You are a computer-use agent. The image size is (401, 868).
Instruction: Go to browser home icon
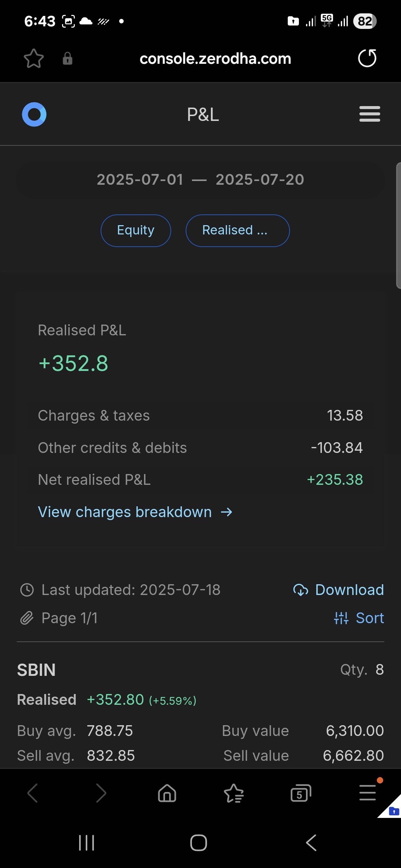[167, 793]
